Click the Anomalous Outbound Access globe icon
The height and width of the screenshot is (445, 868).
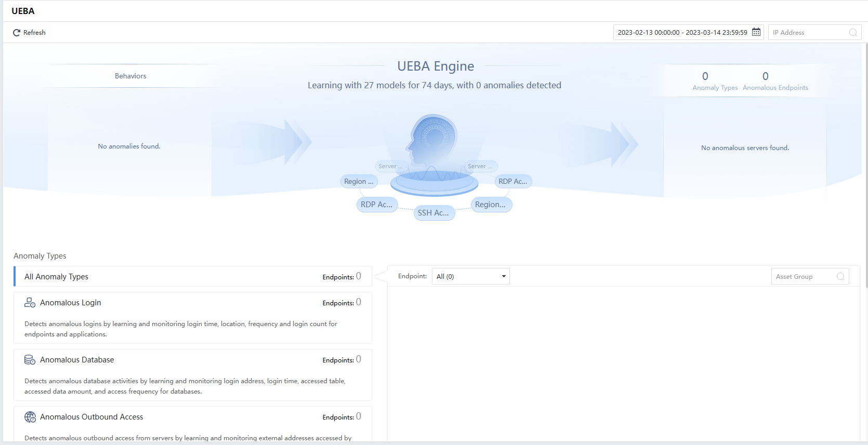tap(30, 417)
